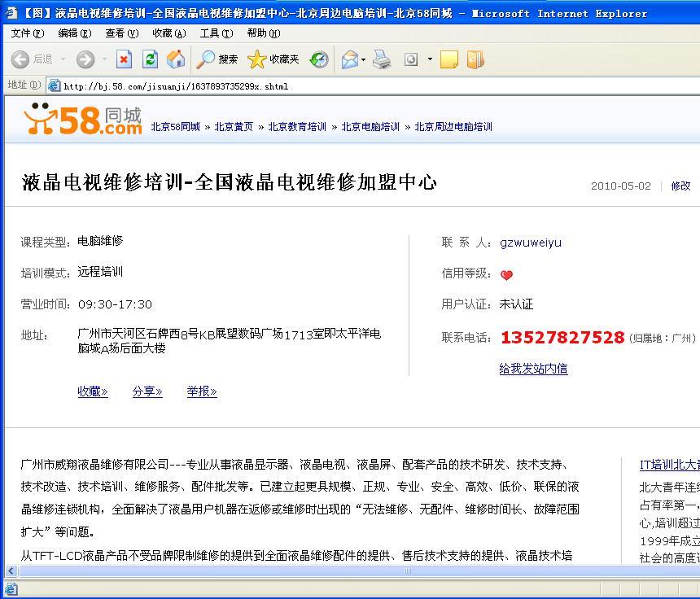Click the 给我发站内信 link
The height and width of the screenshot is (599, 700).
pyautogui.click(x=533, y=369)
